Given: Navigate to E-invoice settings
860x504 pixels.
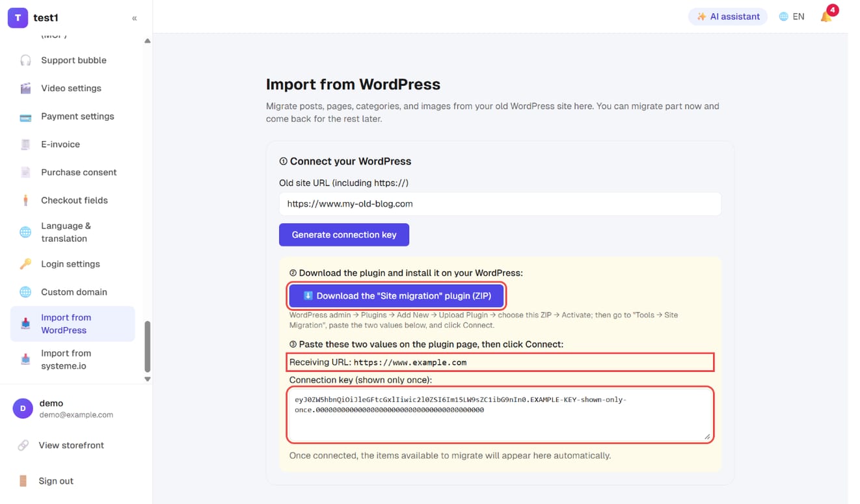Looking at the screenshot, I should (73, 144).
